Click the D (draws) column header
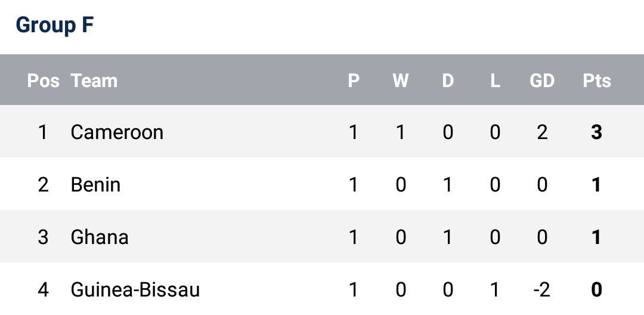Image resolution: width=644 pixels, height=315 pixels. 448,81
